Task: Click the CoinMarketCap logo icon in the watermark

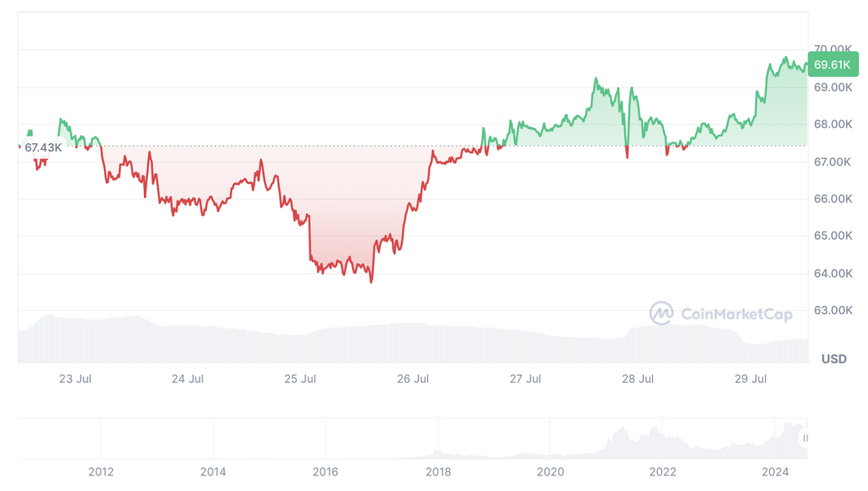Action: click(x=661, y=313)
